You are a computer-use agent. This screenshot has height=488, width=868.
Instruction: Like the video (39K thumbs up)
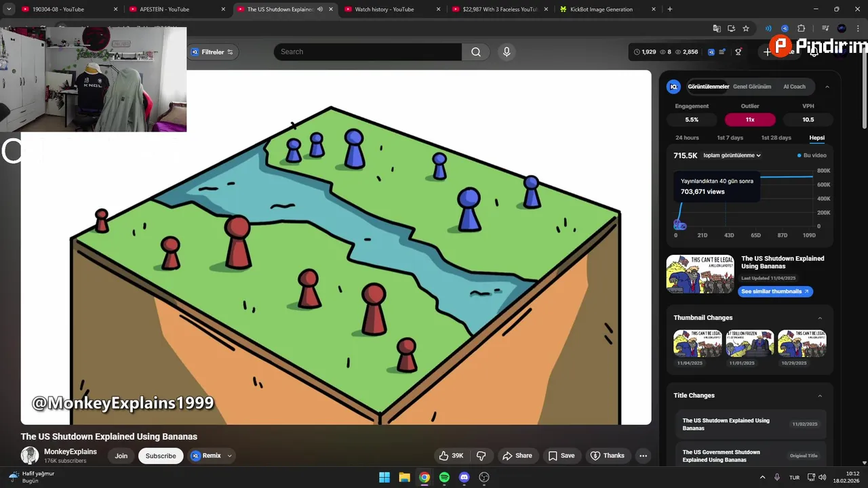451,455
